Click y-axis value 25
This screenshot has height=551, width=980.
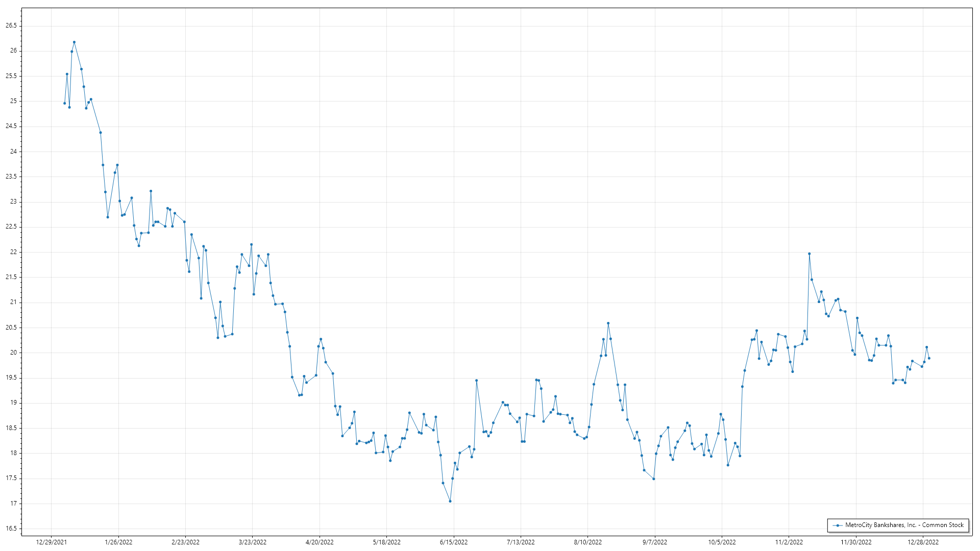14,101
